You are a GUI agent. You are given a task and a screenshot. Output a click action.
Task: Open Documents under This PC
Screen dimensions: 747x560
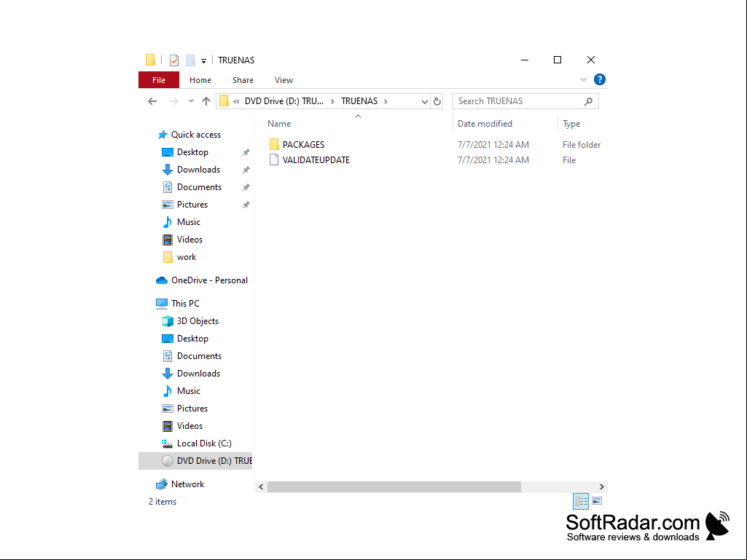tap(199, 355)
